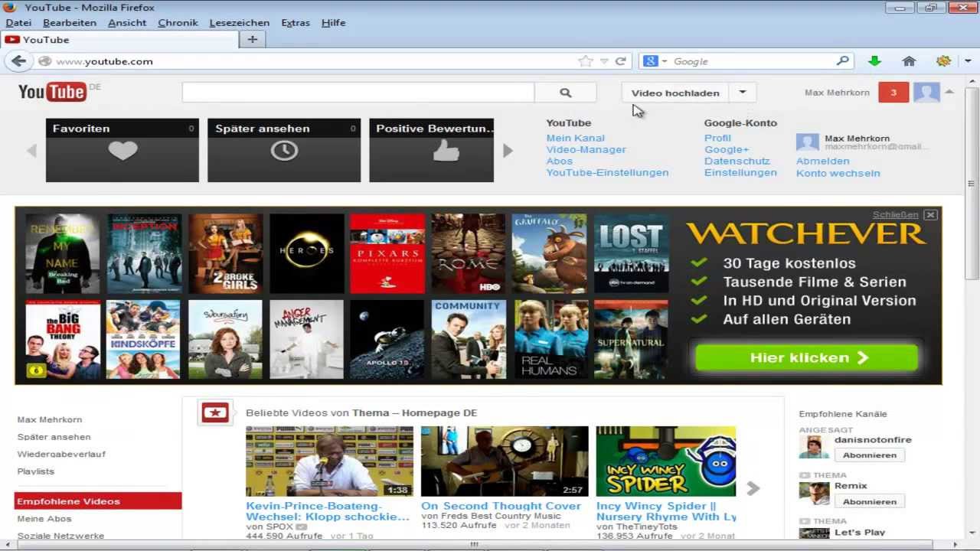Open the Extras menu
Screen dimensions: 980x551
coord(296,23)
